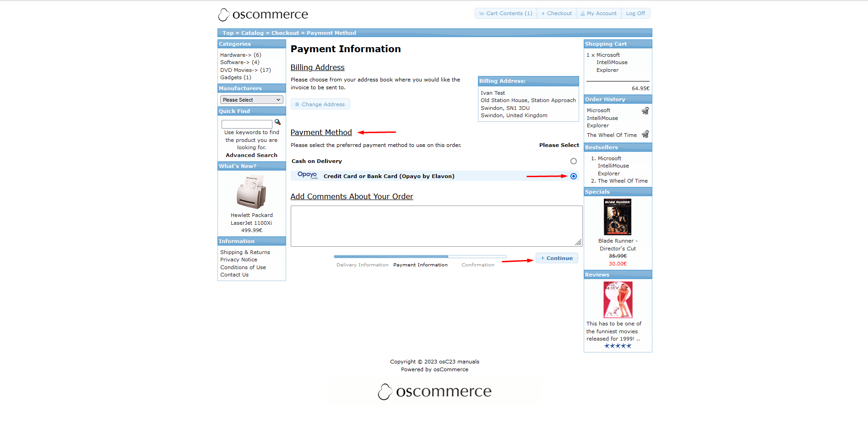This screenshot has height=428, width=868.
Task: Click the Opayo payment logo
Action: coord(308,175)
